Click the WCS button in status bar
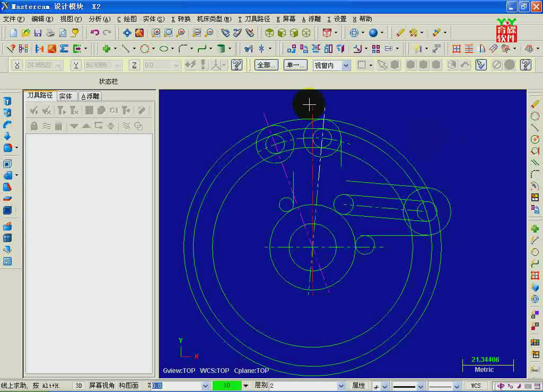 476,386
